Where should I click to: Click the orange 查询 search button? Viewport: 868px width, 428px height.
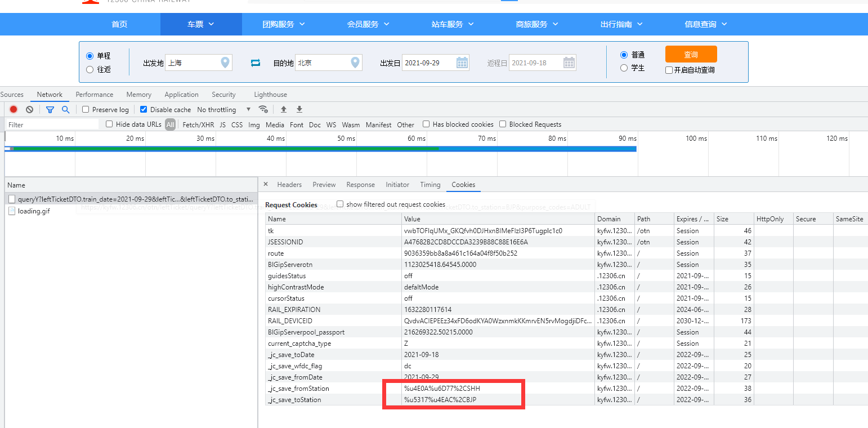691,54
